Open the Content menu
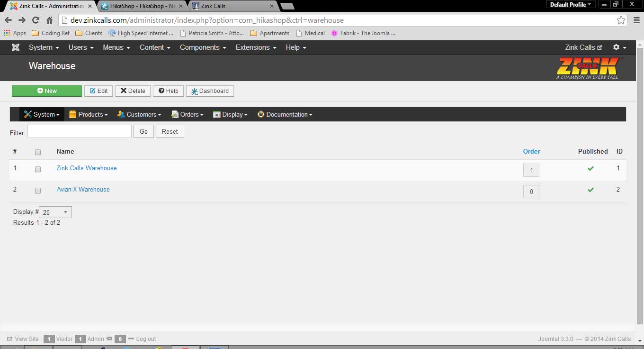Screen dimensions: 644x349 [x=155, y=47]
